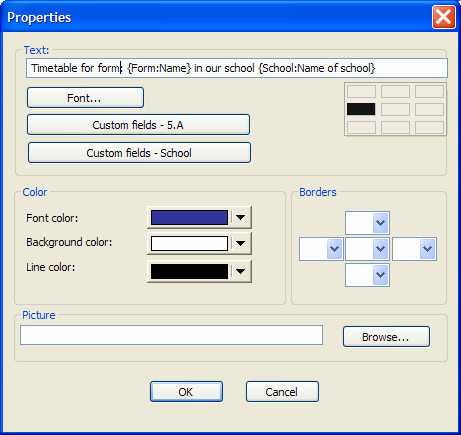Expand the top border style dropdown
This screenshot has width=461, height=435.
(x=380, y=223)
